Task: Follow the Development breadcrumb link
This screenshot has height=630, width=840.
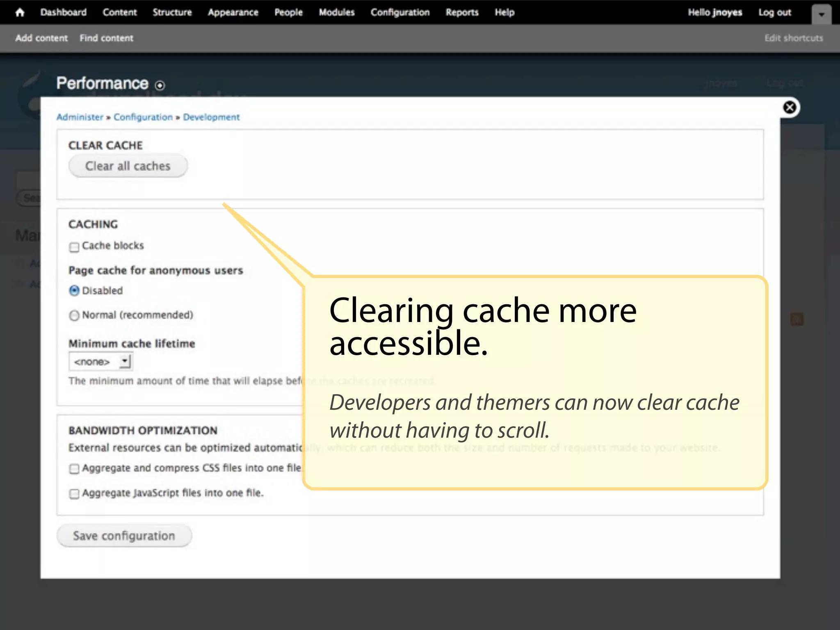Action: click(211, 117)
